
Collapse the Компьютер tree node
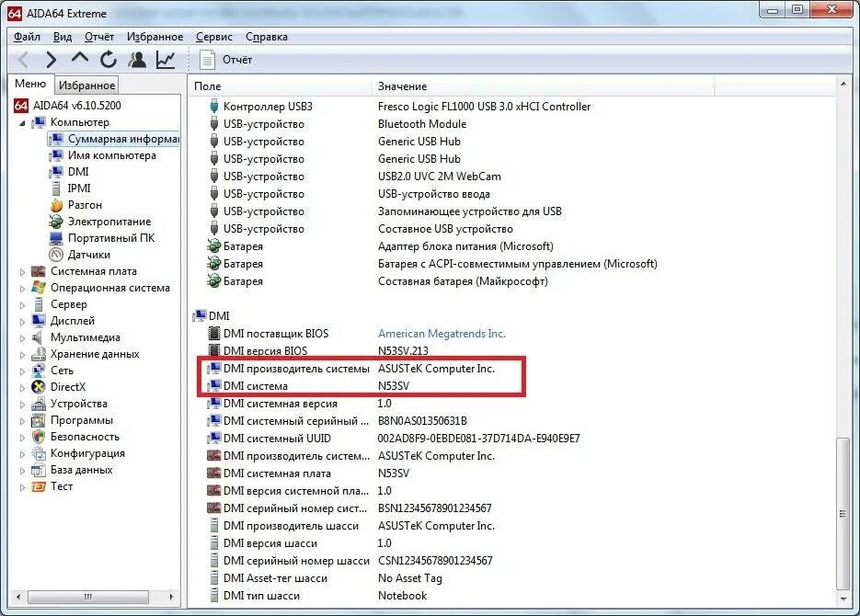pos(22,123)
